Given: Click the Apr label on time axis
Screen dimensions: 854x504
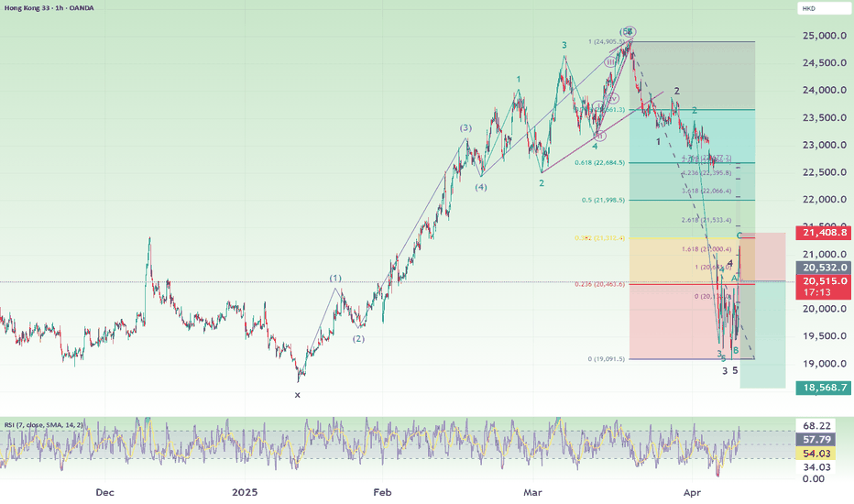Looking at the screenshot, I should pos(692,493).
